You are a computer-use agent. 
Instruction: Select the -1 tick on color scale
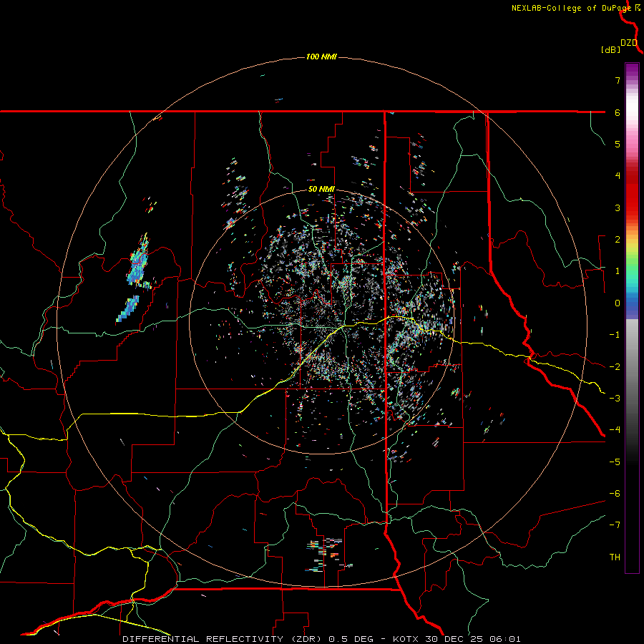pyautogui.click(x=615, y=335)
